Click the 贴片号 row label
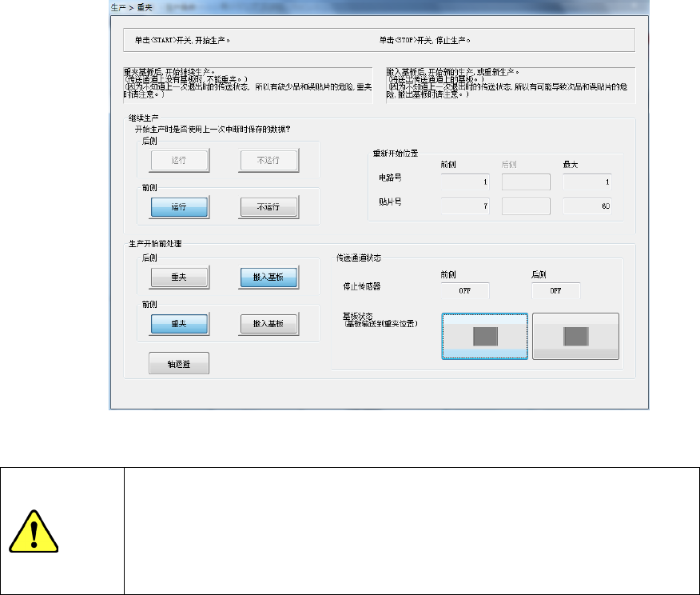Image resolution: width=700 pixels, height=595 pixels. coord(390,202)
